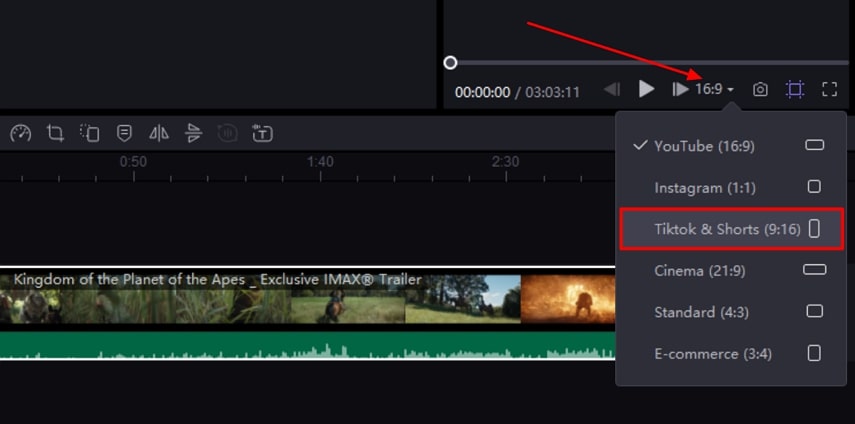The width and height of the screenshot is (855, 424).
Task: Select the crop tool icon
Action: click(x=55, y=133)
